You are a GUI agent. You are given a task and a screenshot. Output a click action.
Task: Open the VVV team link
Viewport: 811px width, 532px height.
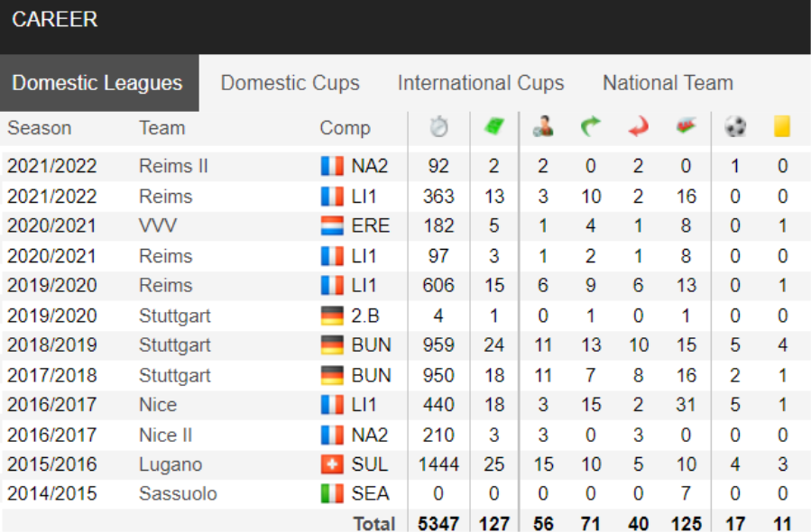[158, 226]
